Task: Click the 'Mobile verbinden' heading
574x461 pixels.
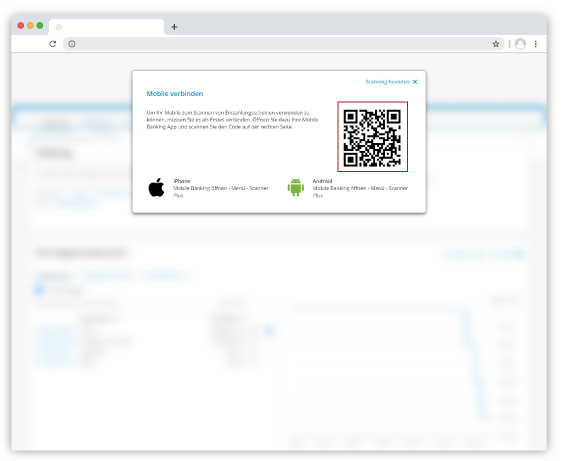Action: click(x=175, y=93)
